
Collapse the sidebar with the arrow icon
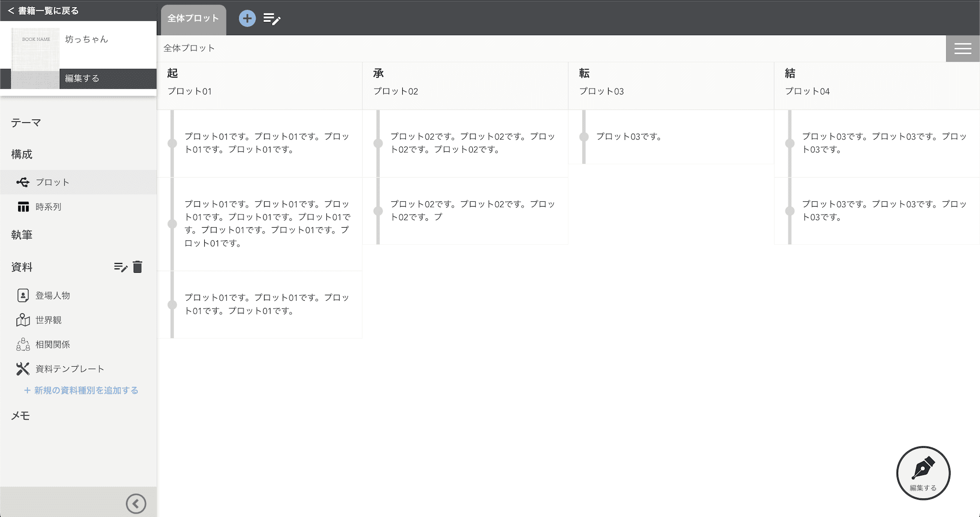tap(136, 503)
